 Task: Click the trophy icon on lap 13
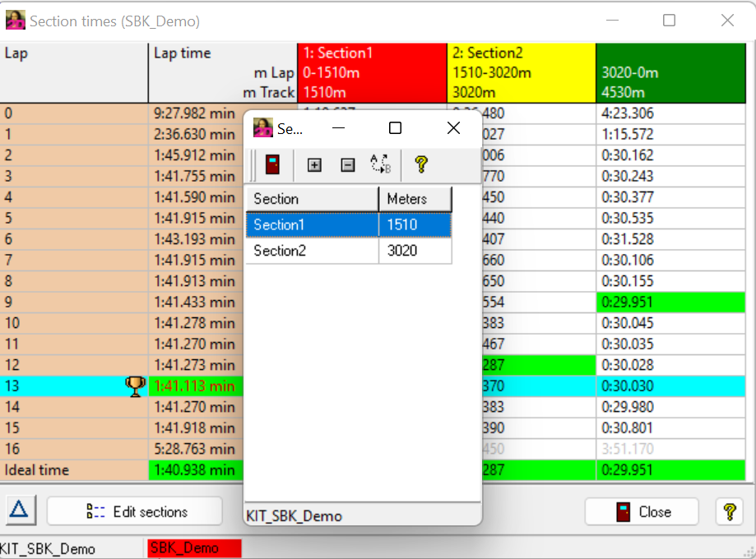coord(135,386)
